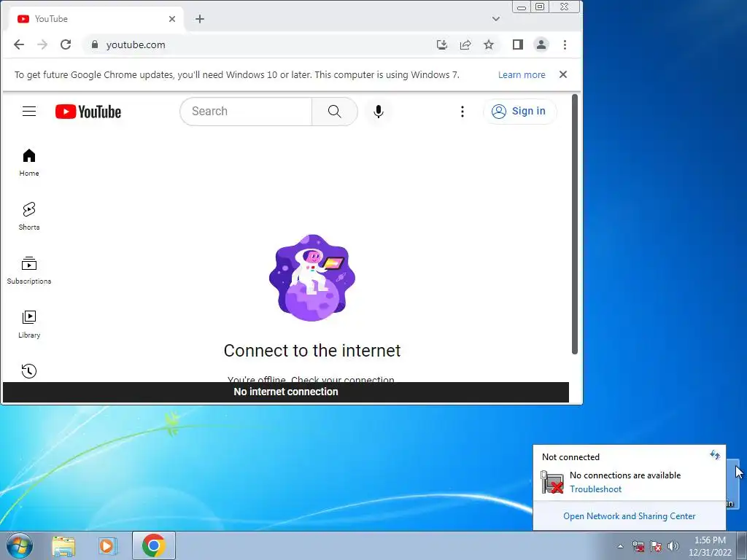Bookmark this tab with the star
The width and height of the screenshot is (747, 560).
pyautogui.click(x=489, y=44)
